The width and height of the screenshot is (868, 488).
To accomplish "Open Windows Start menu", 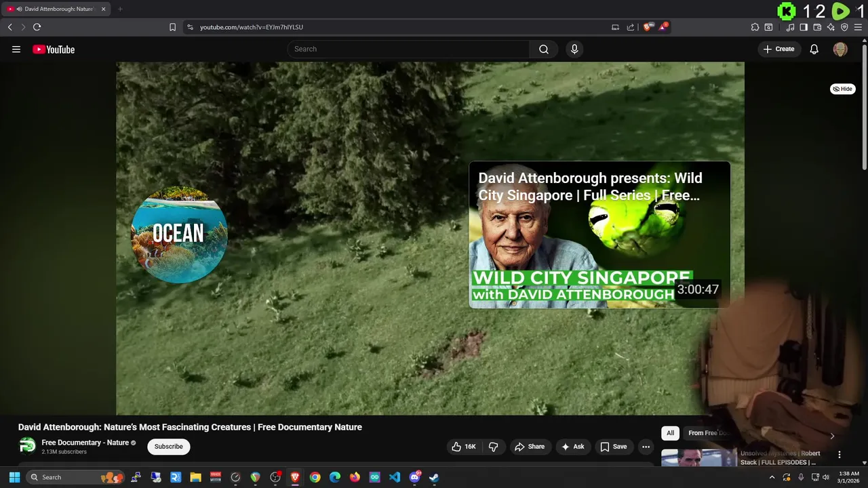I will 14,477.
